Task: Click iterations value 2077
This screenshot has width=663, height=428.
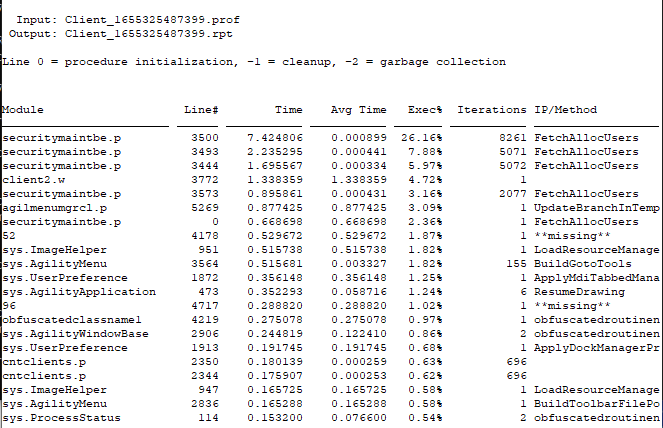Action: pyautogui.click(x=512, y=194)
